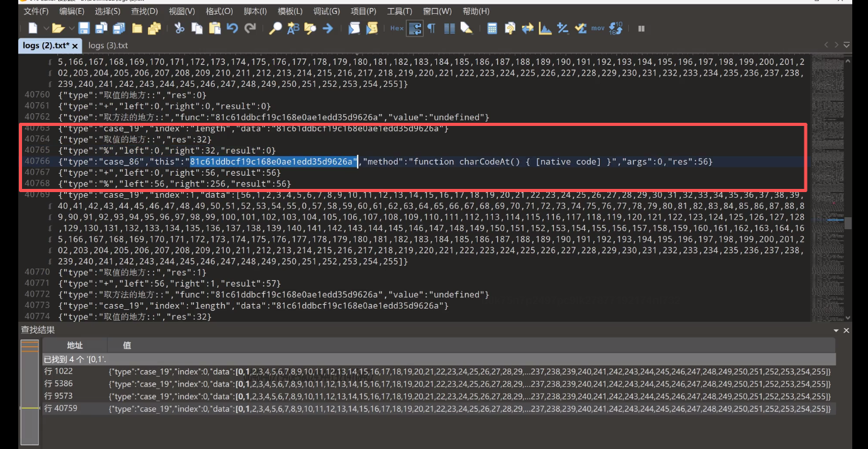Open the 项目(P) menu
This screenshot has height=449, width=868.
click(x=363, y=11)
